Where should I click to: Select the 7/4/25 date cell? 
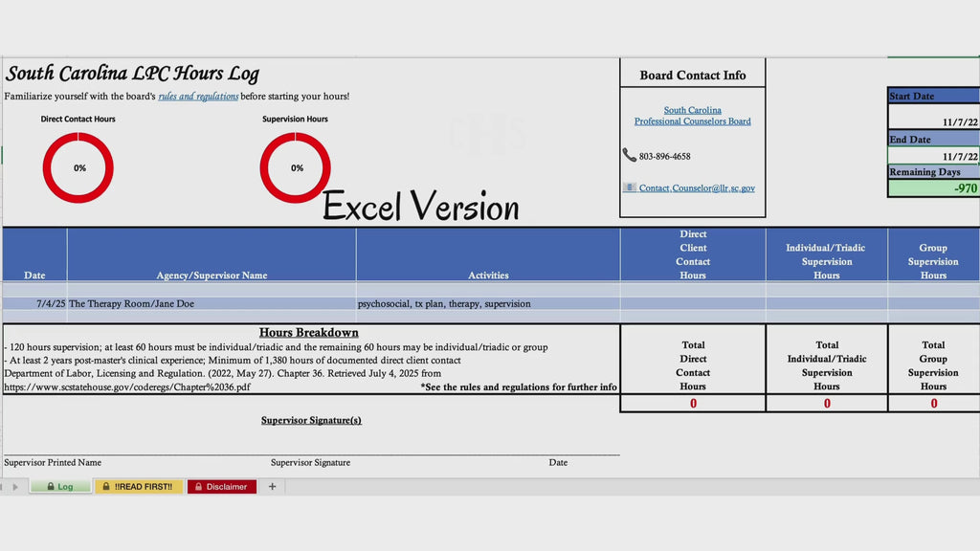click(x=35, y=303)
